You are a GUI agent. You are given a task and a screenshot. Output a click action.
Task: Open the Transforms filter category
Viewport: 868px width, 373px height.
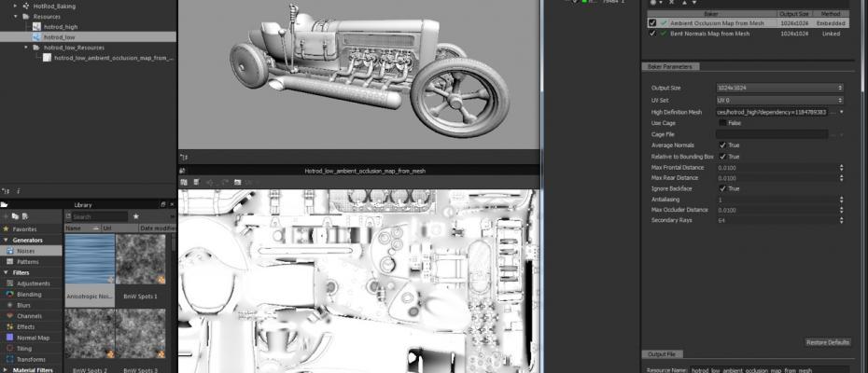(10, 359)
